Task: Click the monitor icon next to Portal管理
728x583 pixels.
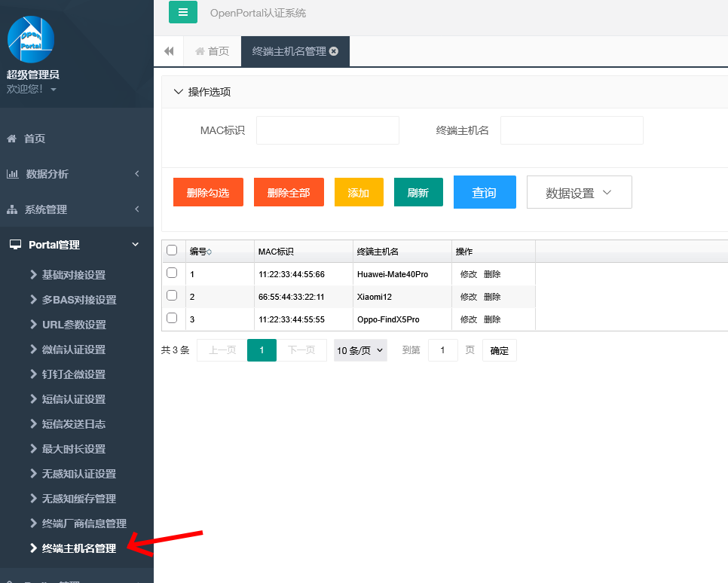Action: 15,244
